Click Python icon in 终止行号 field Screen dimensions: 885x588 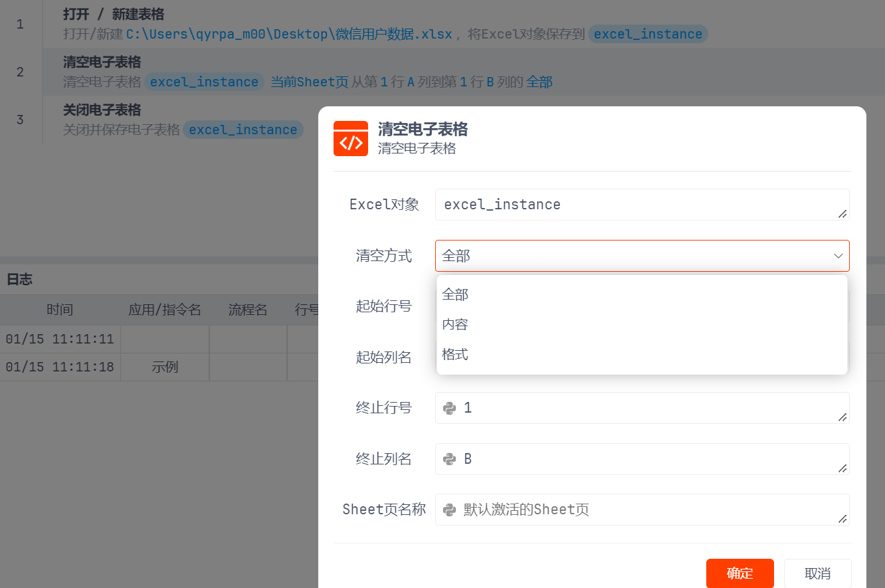[x=450, y=408]
